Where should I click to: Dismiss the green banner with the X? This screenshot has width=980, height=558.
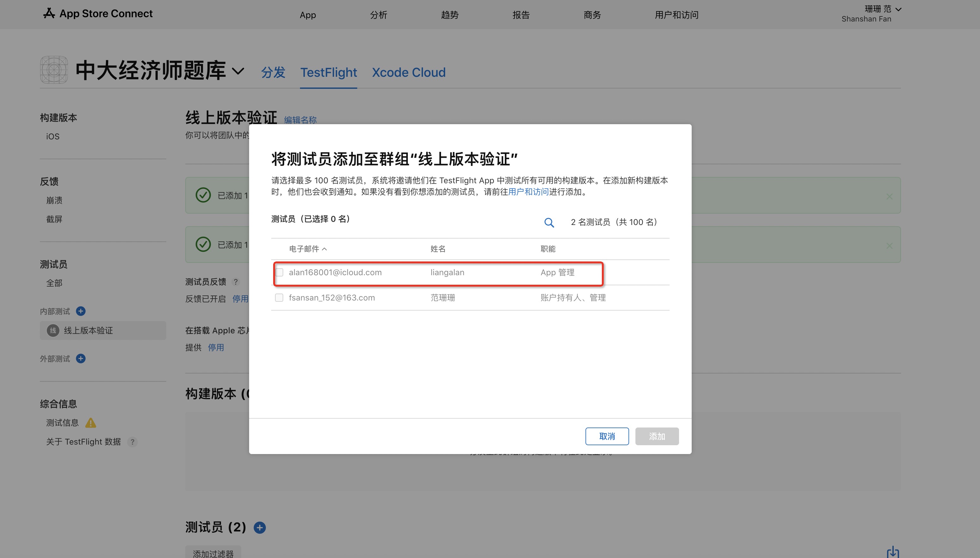click(x=890, y=197)
